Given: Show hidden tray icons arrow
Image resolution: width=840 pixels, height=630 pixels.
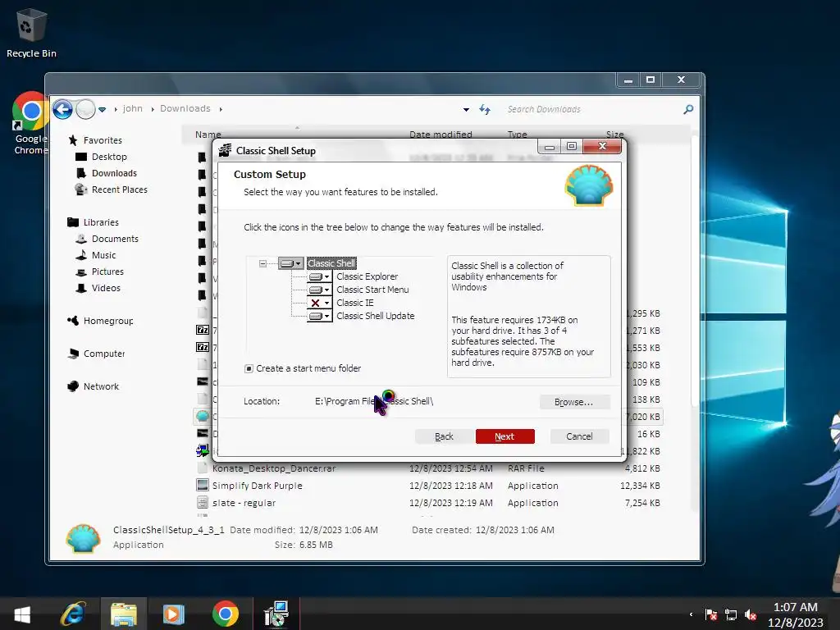Looking at the screenshot, I should point(691,614).
